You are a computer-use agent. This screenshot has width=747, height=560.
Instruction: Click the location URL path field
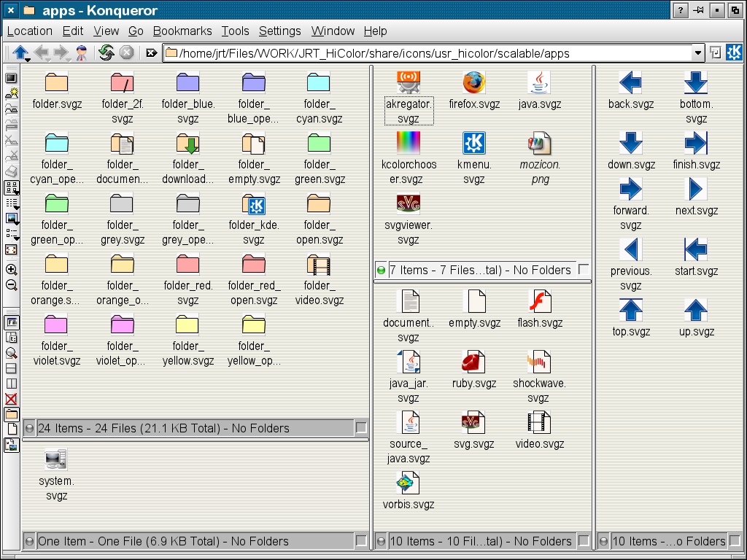coord(427,52)
